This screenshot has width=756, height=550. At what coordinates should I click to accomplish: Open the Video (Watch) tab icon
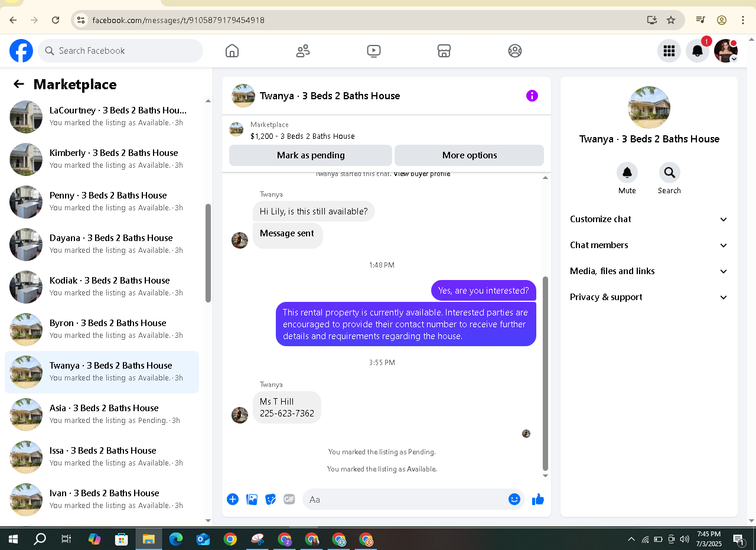point(373,51)
